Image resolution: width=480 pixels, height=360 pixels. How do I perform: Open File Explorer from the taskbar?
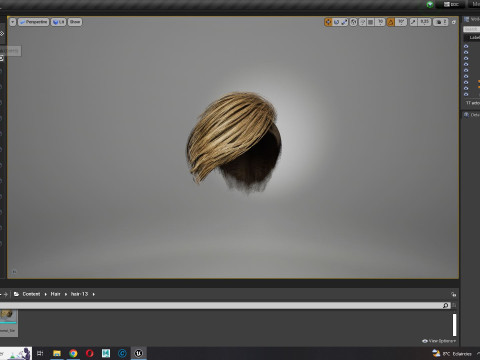click(x=57, y=353)
